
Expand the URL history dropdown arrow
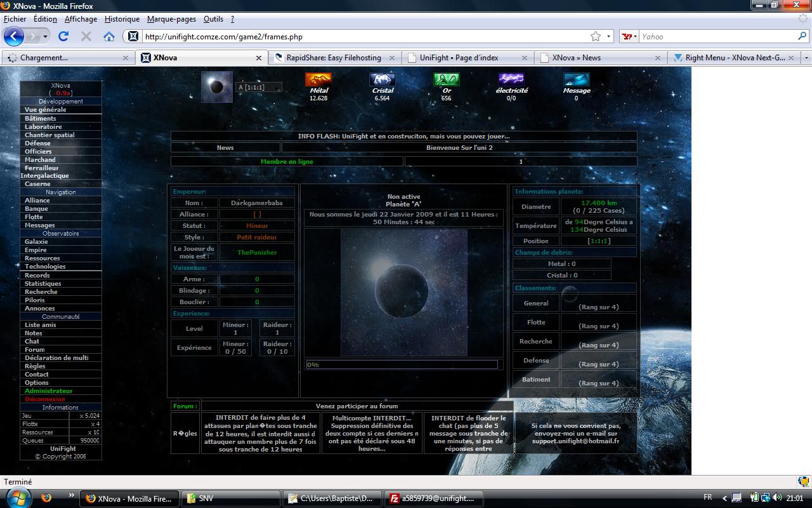tap(608, 36)
